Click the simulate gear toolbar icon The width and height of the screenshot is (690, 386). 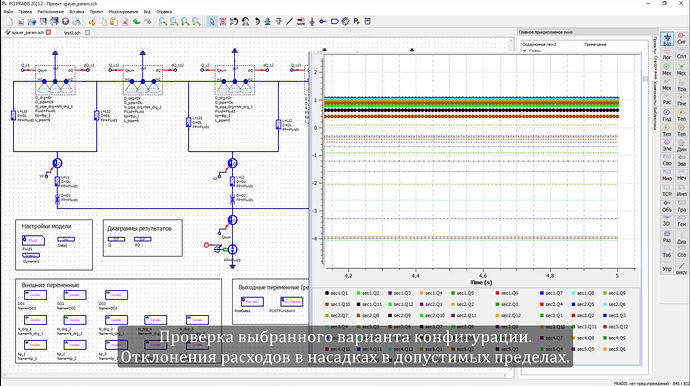pyautogui.click(x=345, y=21)
